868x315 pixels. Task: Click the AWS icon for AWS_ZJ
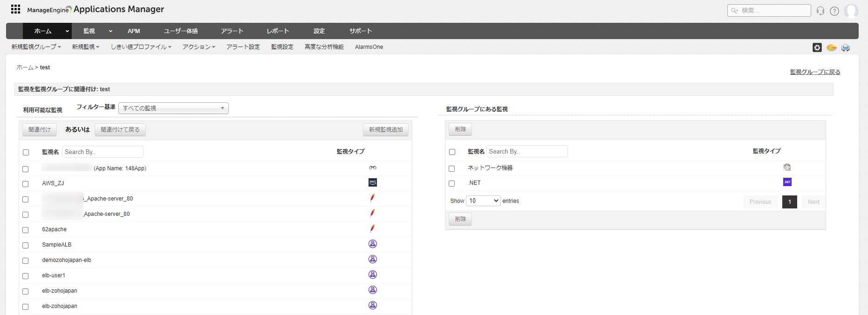372,182
